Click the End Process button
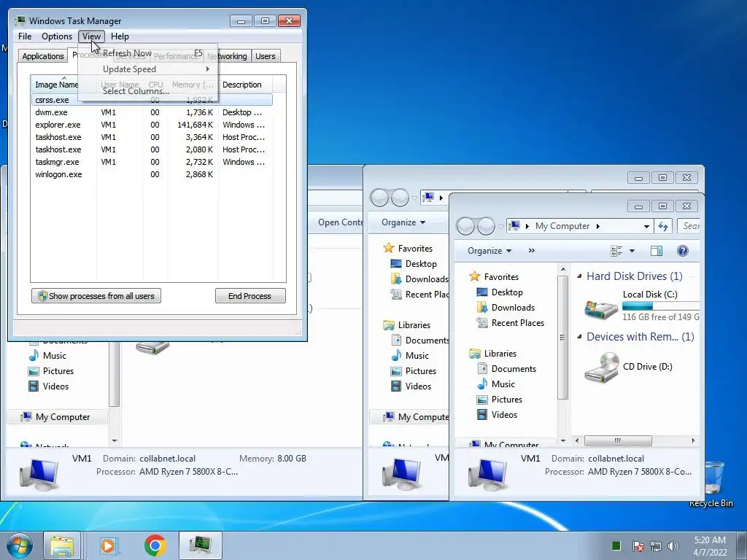The image size is (747, 560). [250, 296]
